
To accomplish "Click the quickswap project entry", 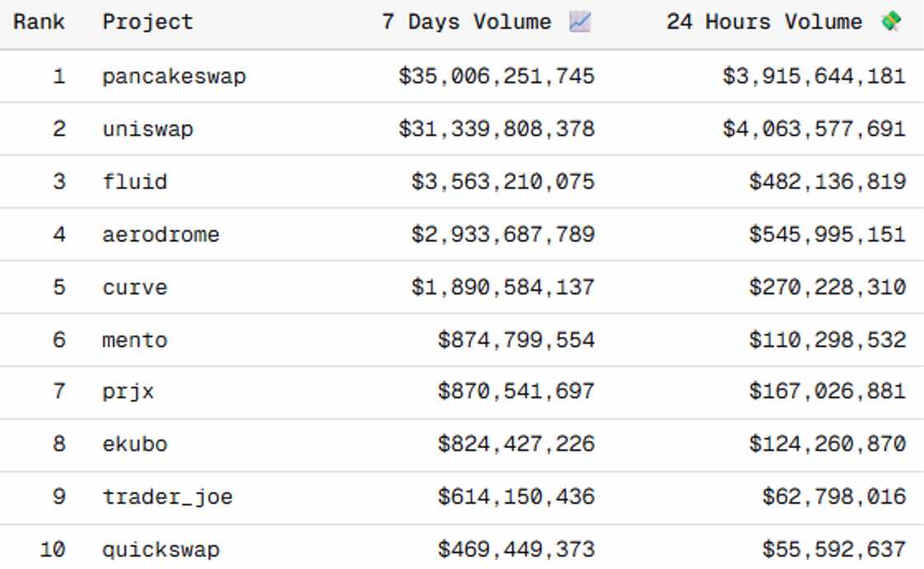I will [x=161, y=549].
